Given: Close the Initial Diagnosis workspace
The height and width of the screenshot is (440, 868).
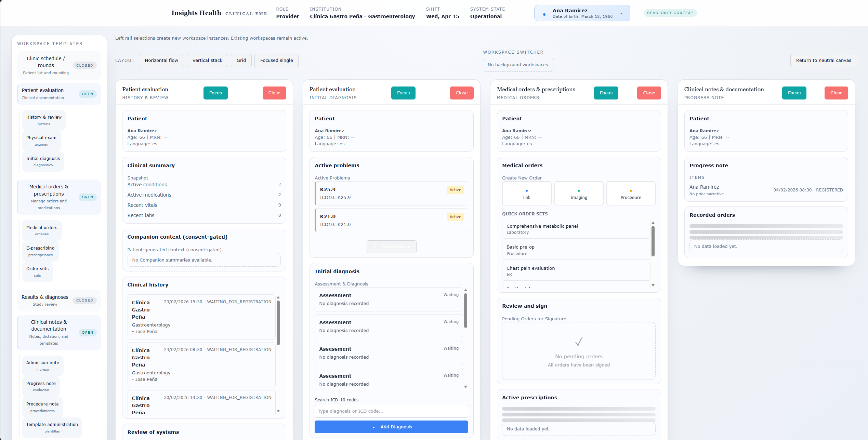Looking at the screenshot, I should pyautogui.click(x=462, y=93).
